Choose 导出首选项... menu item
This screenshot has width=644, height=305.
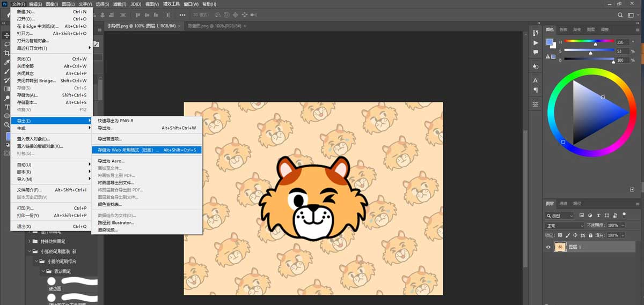147,139
